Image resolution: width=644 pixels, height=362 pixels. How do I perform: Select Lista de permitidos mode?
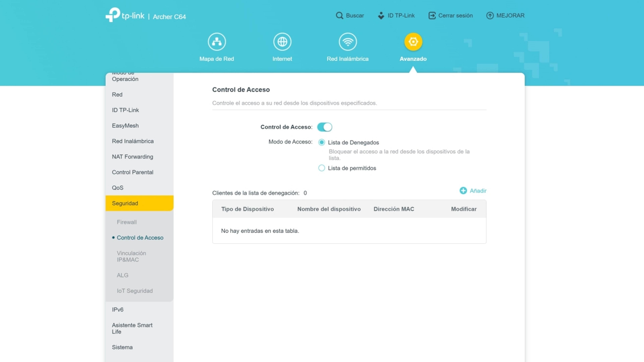[321, 168]
